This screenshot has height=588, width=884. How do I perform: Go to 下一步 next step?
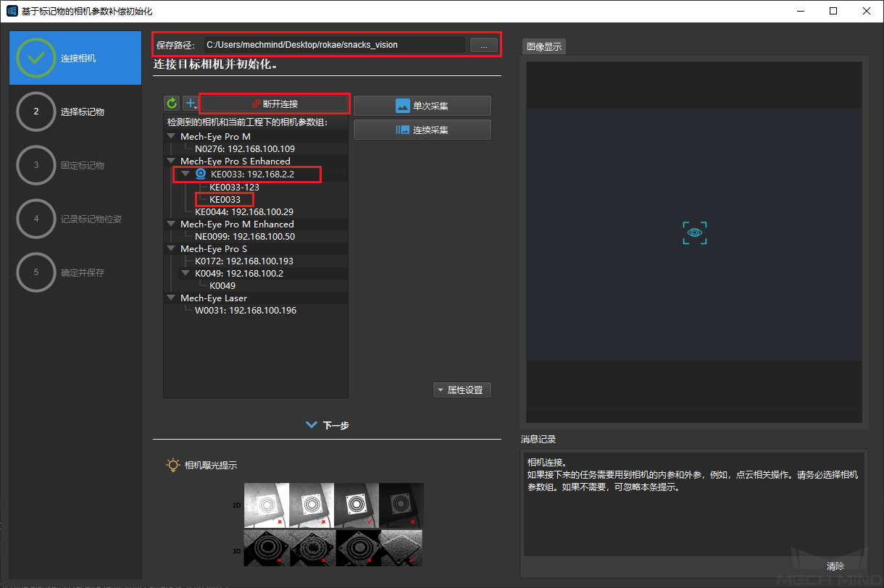pyautogui.click(x=328, y=425)
